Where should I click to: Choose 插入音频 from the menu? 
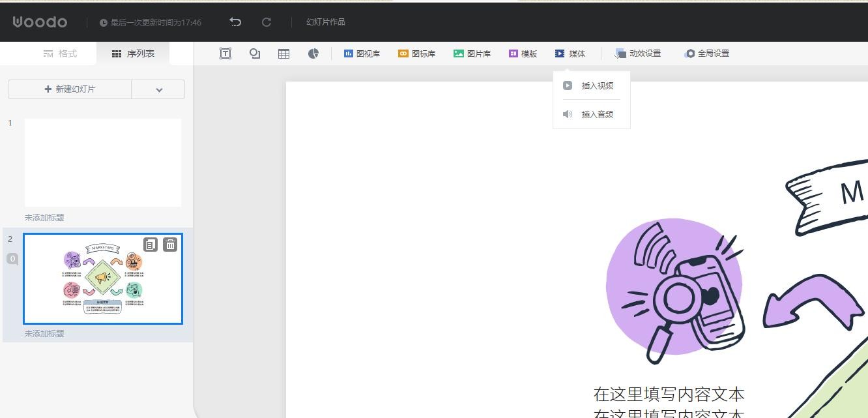pyautogui.click(x=596, y=114)
